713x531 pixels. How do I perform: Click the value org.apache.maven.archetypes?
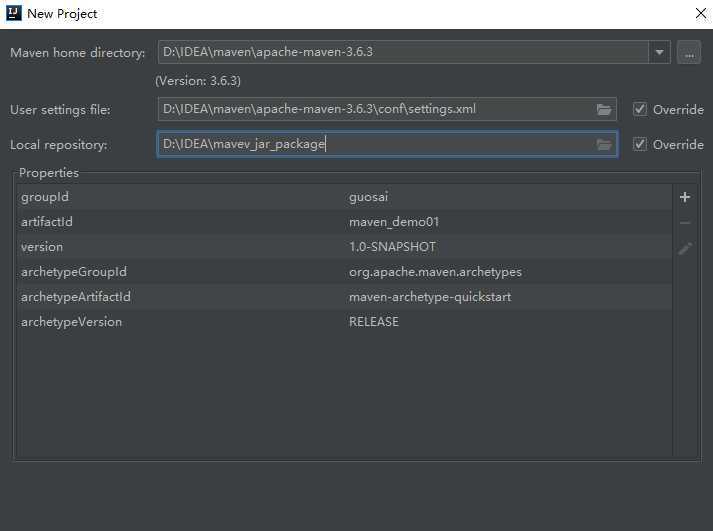tap(435, 272)
